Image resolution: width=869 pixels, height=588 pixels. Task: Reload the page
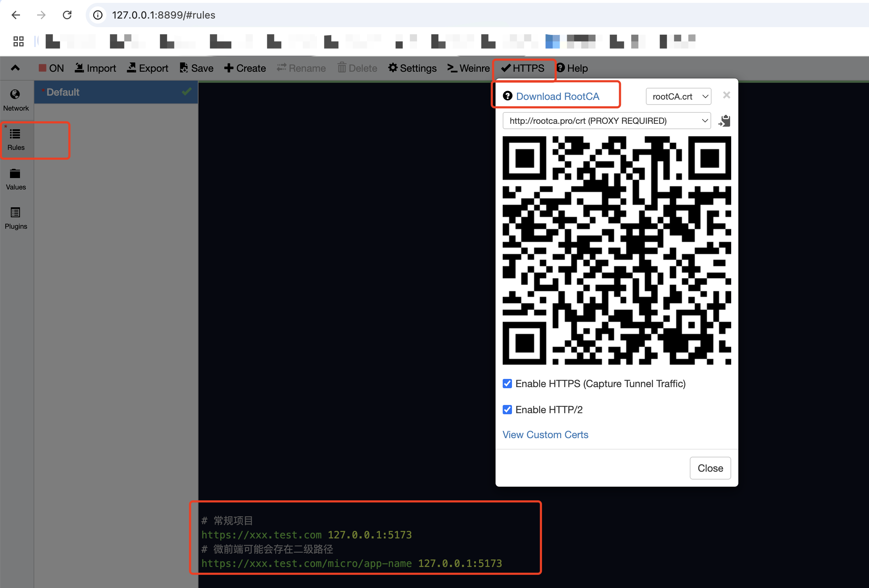(67, 15)
